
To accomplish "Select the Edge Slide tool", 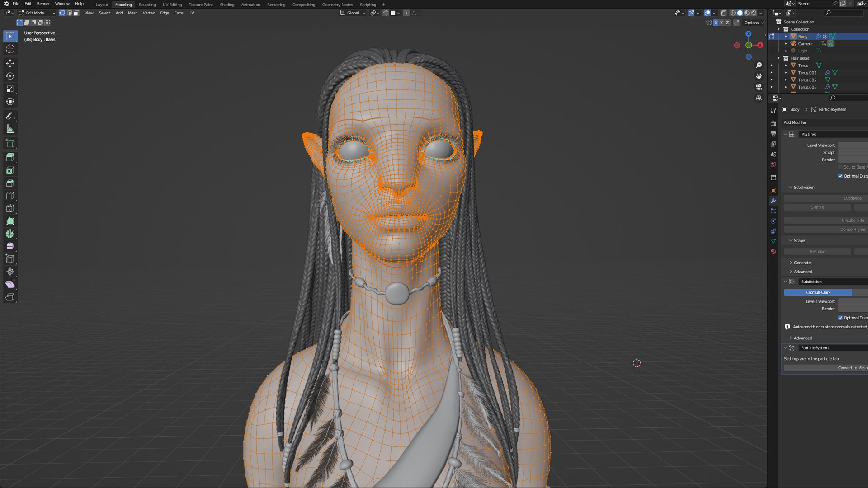I will pos(10,259).
